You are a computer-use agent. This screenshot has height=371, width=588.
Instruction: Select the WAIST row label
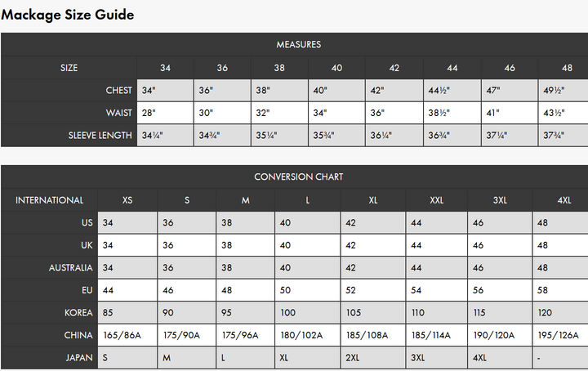pyautogui.click(x=119, y=113)
